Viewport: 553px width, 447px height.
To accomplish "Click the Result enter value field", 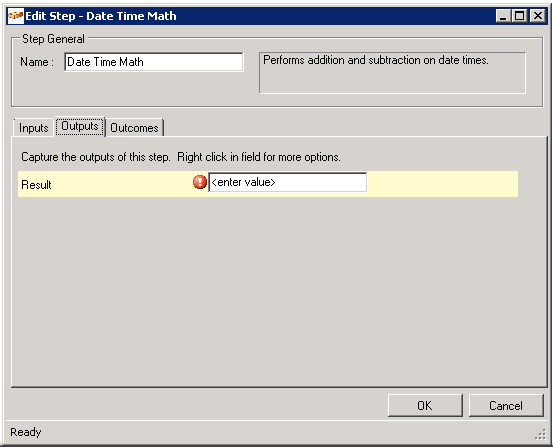I will pos(287,182).
